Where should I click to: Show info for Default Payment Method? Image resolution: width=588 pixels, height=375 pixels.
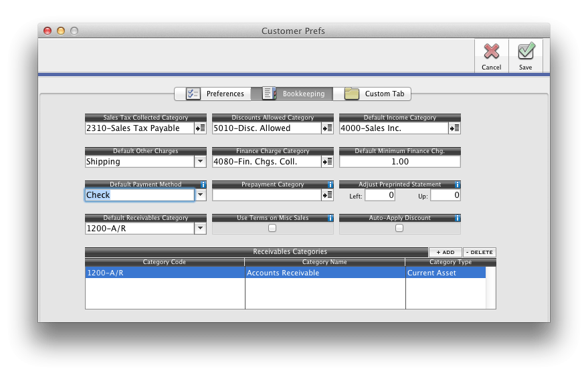click(x=203, y=184)
